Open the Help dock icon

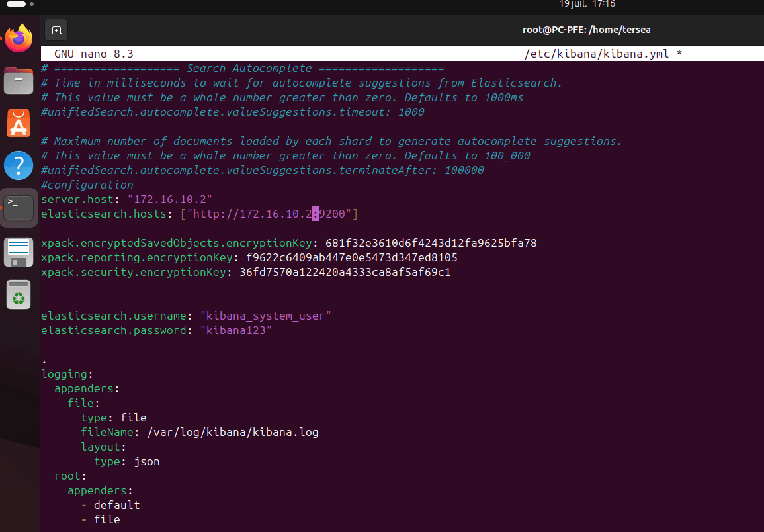click(x=19, y=165)
